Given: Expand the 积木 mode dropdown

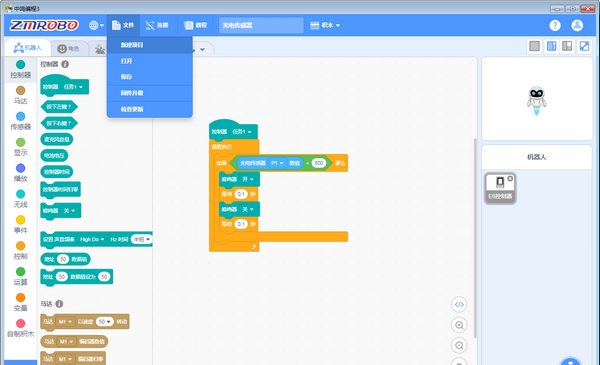Looking at the screenshot, I should pos(324,25).
